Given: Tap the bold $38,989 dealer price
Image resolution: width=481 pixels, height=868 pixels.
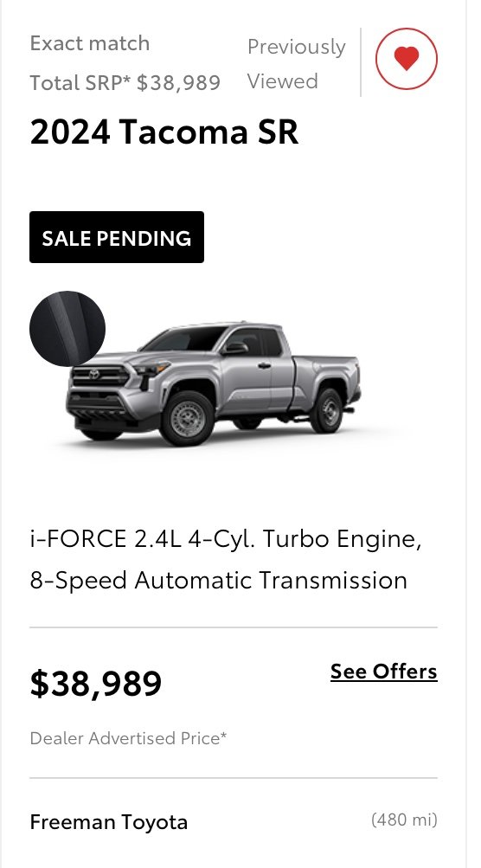Looking at the screenshot, I should [x=96, y=683].
